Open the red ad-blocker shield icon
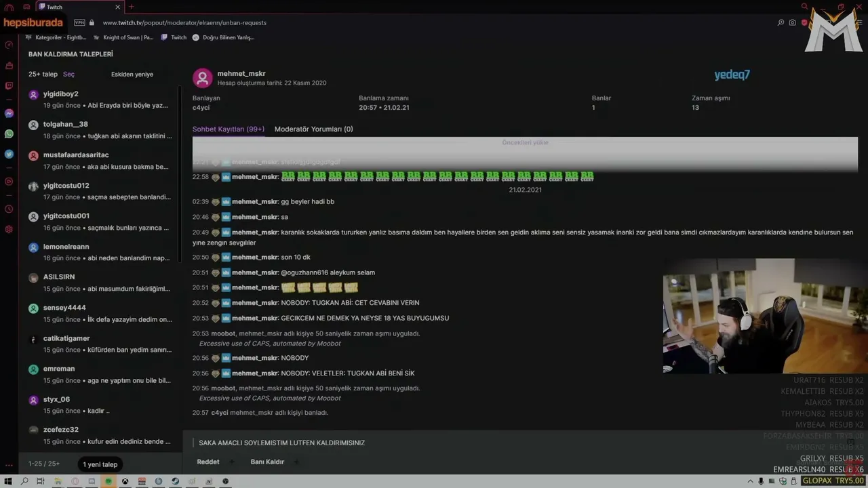This screenshot has width=868, height=488. (x=804, y=22)
